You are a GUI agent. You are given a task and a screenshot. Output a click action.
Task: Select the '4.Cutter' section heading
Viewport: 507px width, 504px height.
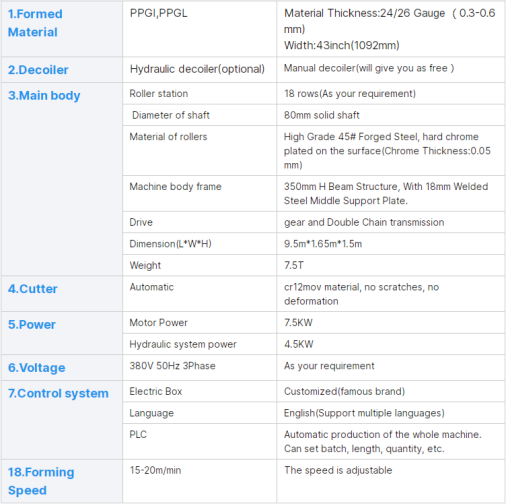click(33, 289)
